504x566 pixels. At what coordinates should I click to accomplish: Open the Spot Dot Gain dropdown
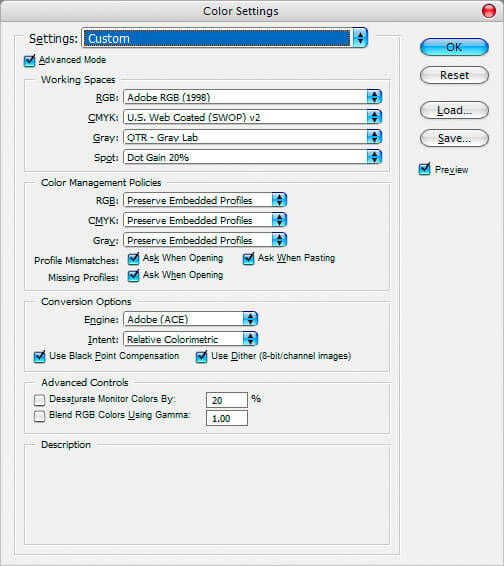253,157
